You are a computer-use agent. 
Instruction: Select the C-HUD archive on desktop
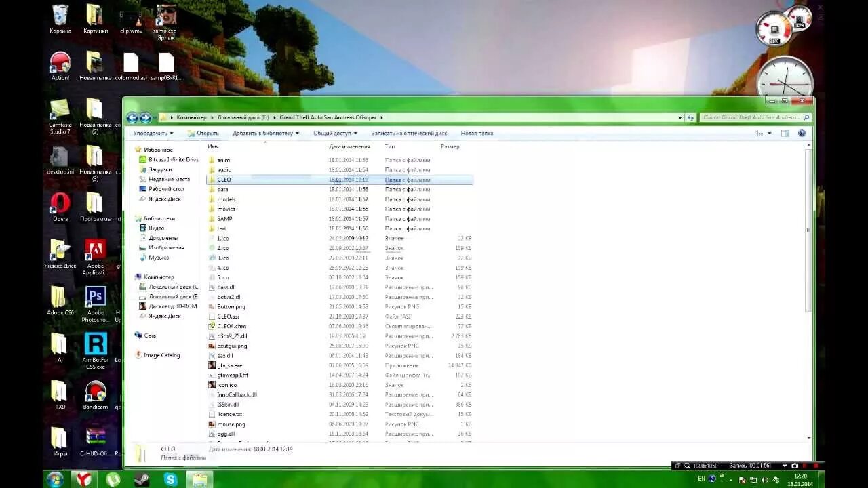(96, 442)
